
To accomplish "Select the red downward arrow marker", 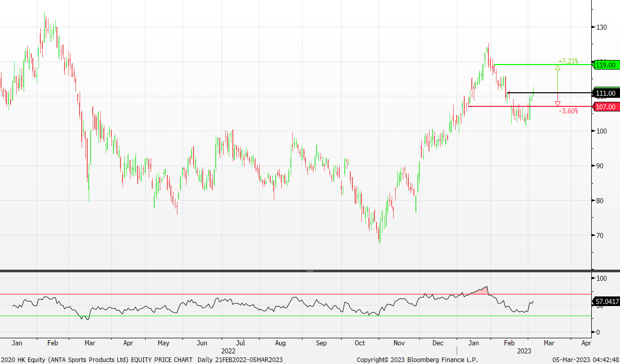I will point(557,104).
